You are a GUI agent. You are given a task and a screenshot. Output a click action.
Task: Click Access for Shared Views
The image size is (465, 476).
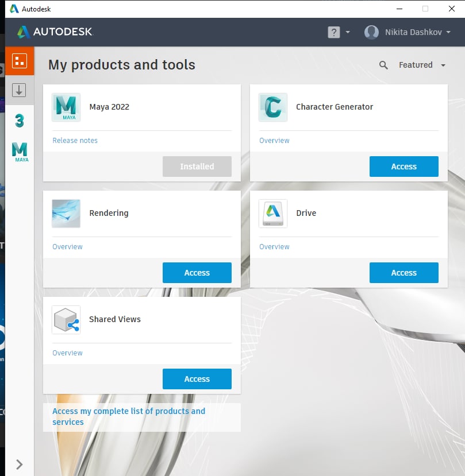(197, 379)
